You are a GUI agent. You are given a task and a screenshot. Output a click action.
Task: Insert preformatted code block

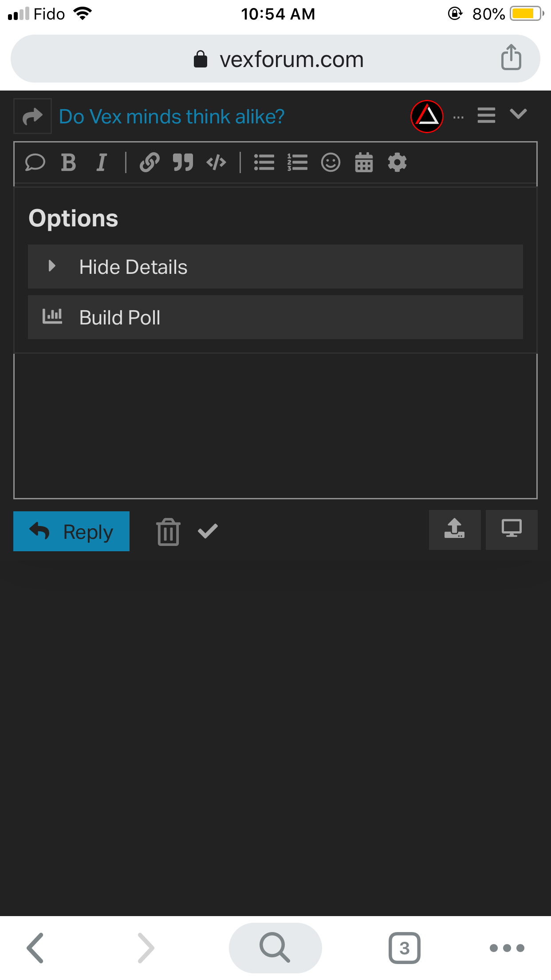point(216,162)
